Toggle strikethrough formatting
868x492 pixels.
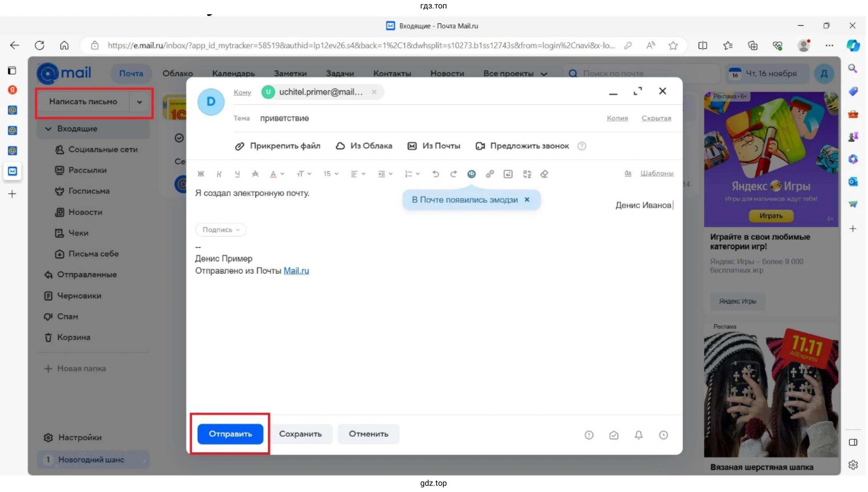255,174
